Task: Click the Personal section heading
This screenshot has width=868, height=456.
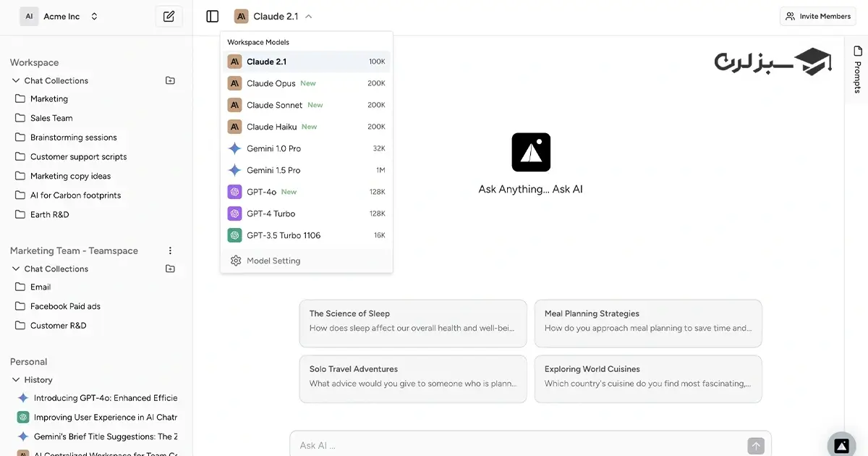Action: coord(28,361)
